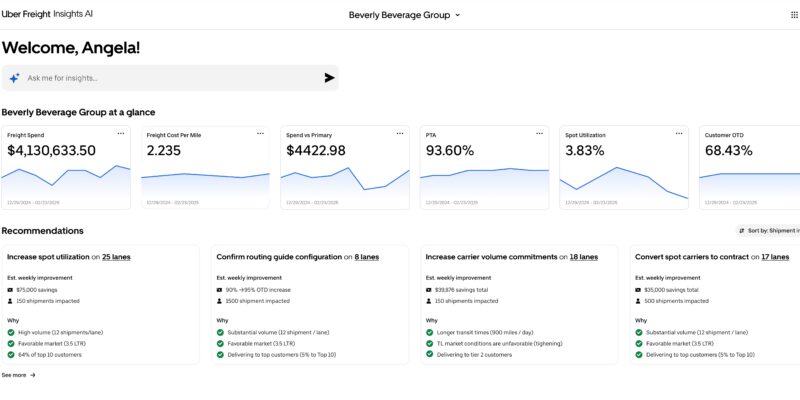Click check icon for 64% of top 10 customers
800x400 pixels.
(11, 355)
